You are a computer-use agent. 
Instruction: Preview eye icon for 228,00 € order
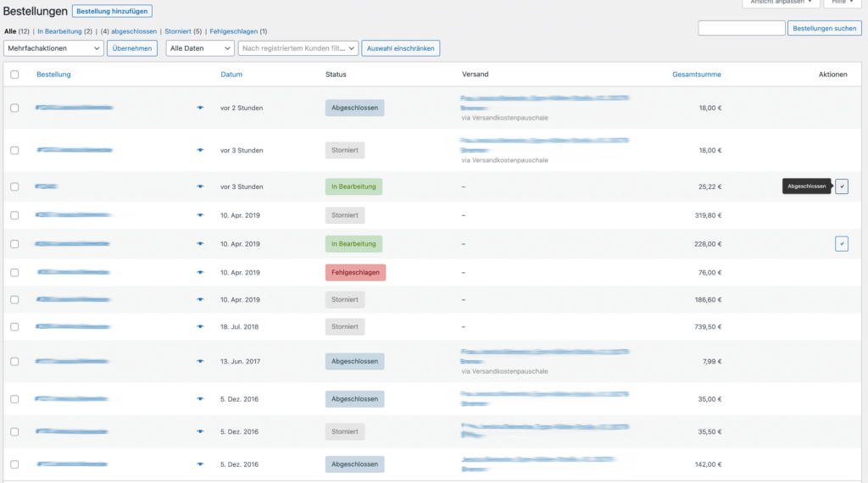click(x=200, y=244)
